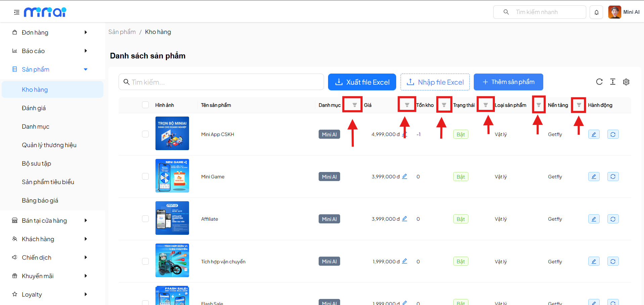Image resolution: width=644 pixels, height=305 pixels.
Task: Click the edit pencil button for Mini App CSKH
Action: (x=594, y=134)
